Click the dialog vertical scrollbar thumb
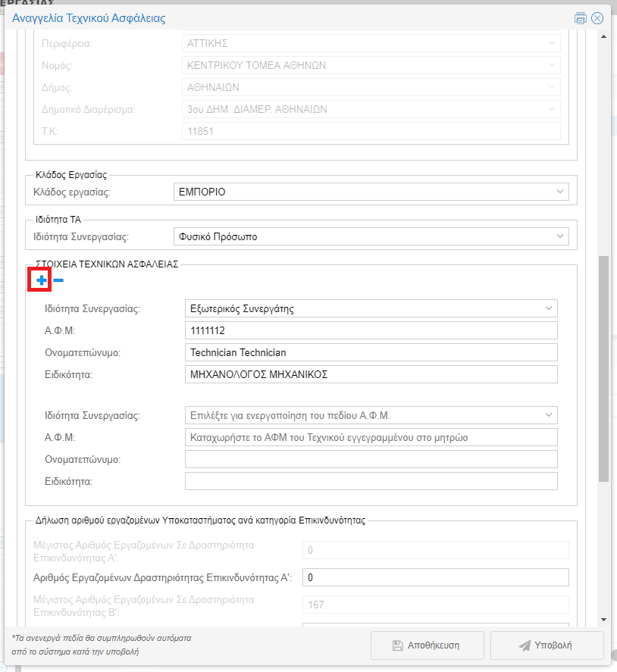Screen dimensions: 617x672 pos(603,368)
